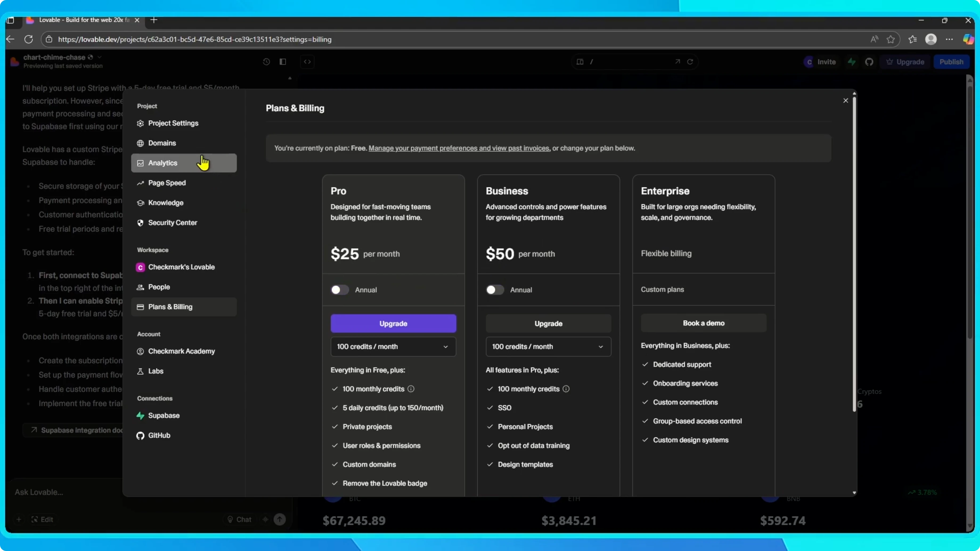This screenshot has width=980, height=551.
Task: Add this page to favorites with the star
Action: point(891,39)
